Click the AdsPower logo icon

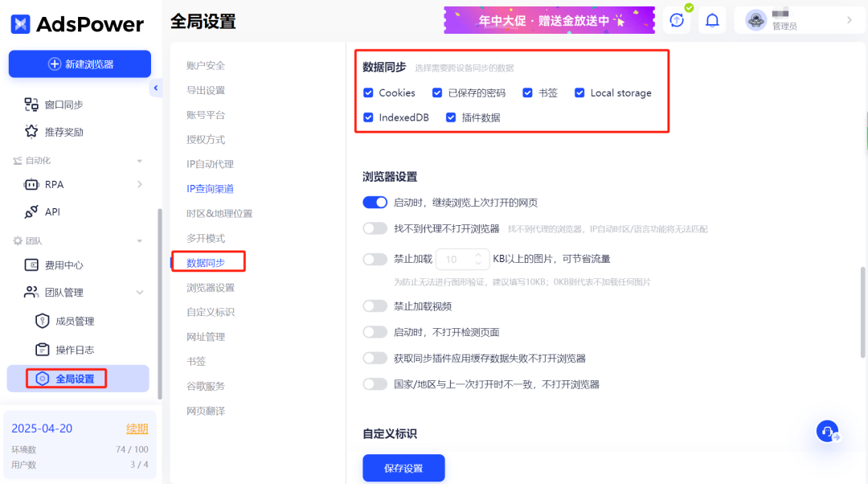22,24
